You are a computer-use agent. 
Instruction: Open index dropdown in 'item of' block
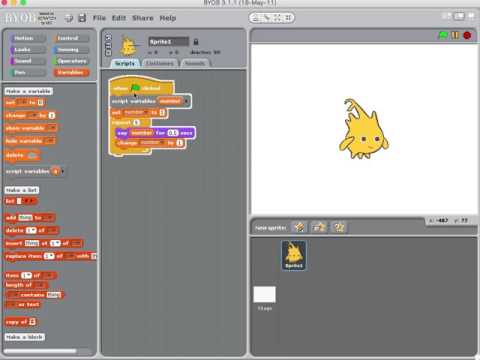[x=26, y=275]
